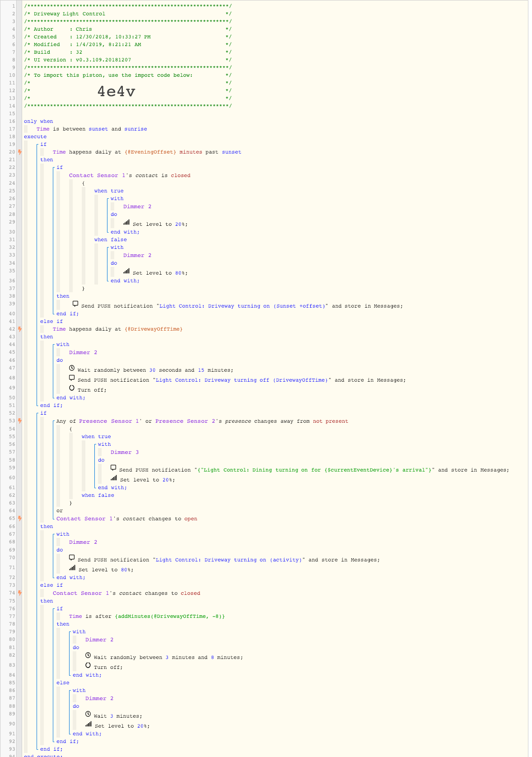Click the lightning bolt beside the presence sensors condition
Viewport: 532px width, 757px height.
click(x=20, y=421)
